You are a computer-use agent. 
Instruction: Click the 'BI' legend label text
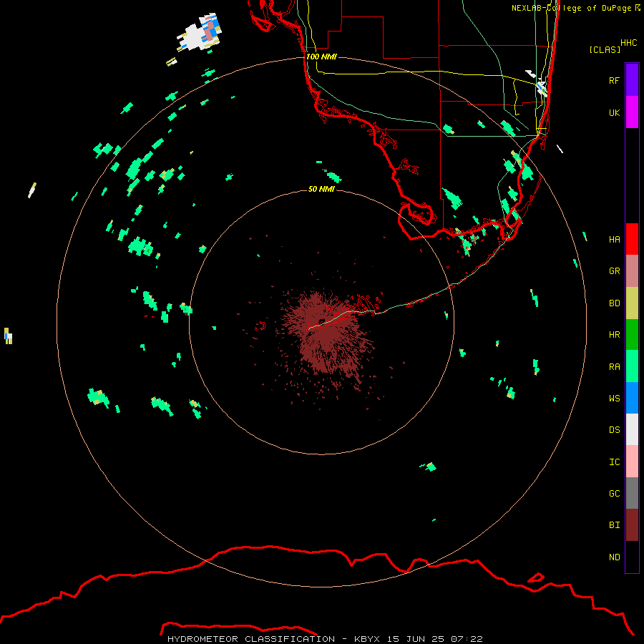(x=614, y=525)
